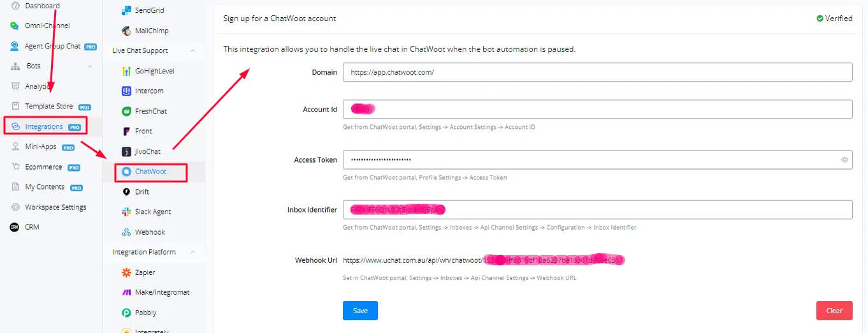868x333 pixels.
Task: Open the Pabbly integration icon
Action: (x=126, y=313)
